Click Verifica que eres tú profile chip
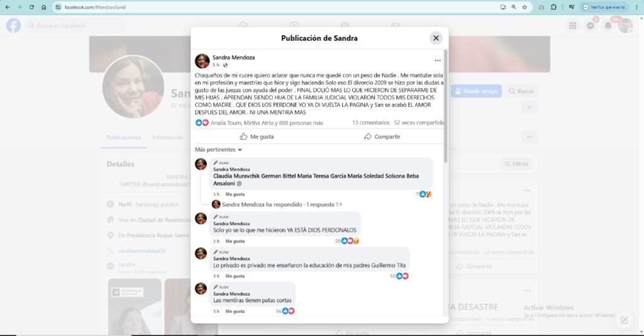The width and height of the screenshot is (644, 336). (604, 7)
